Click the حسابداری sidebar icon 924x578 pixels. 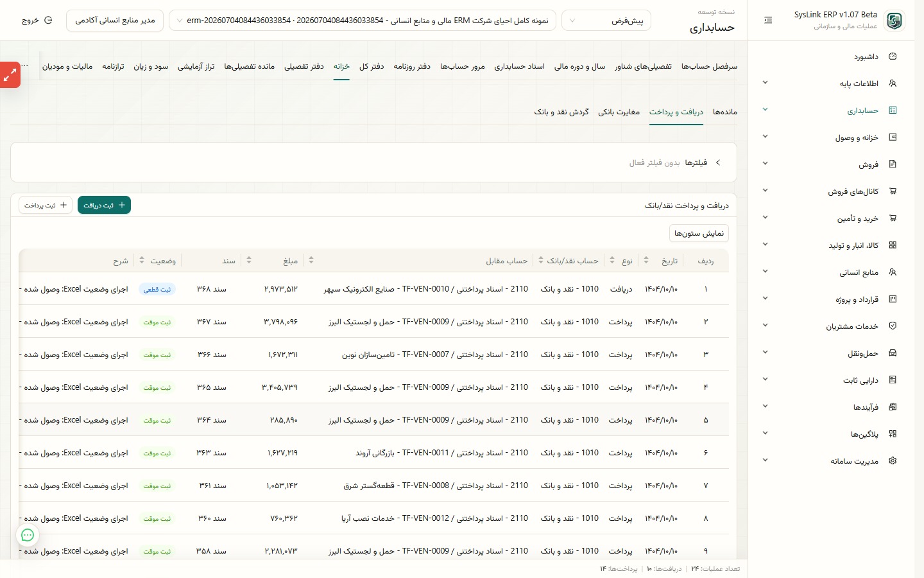[x=893, y=110]
